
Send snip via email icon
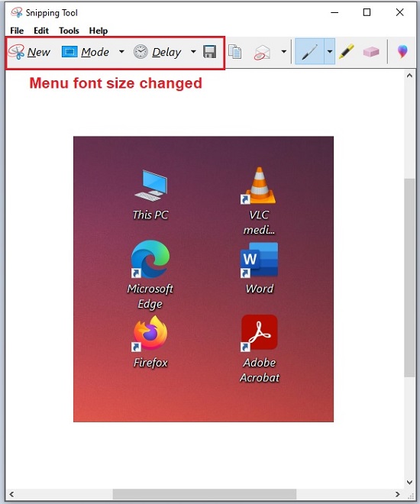pos(262,52)
